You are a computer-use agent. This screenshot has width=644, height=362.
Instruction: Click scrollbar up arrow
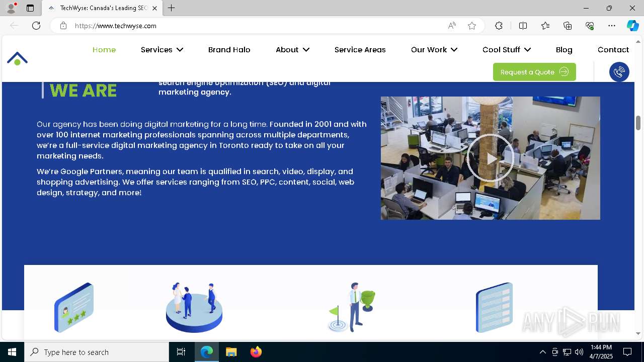[x=638, y=41]
